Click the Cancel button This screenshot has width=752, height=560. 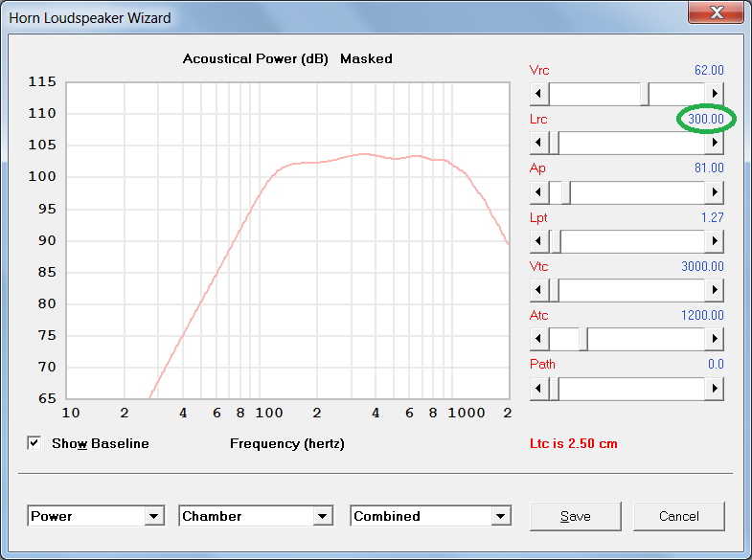tap(678, 516)
